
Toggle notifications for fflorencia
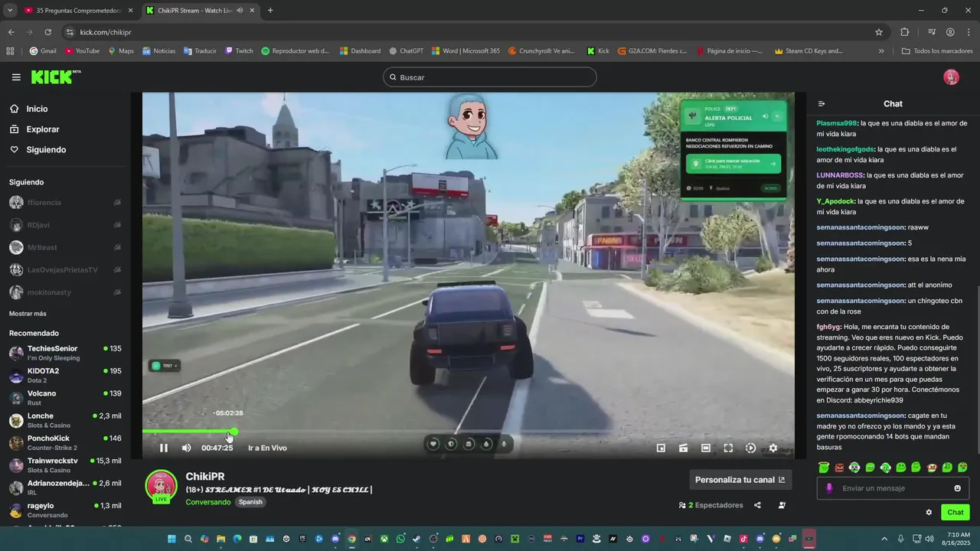coord(117,203)
